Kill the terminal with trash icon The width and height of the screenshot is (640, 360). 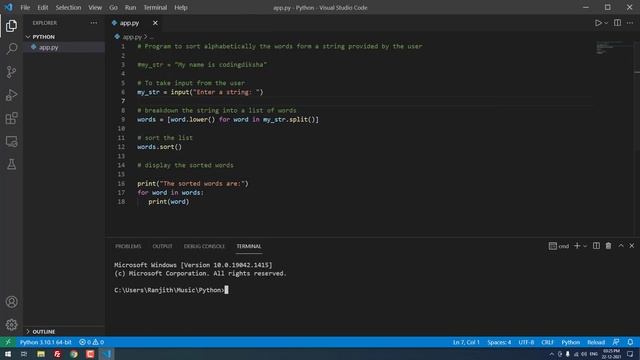pos(608,246)
